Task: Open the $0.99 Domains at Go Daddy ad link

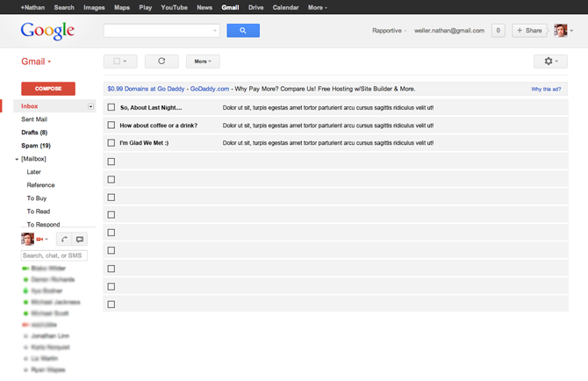Action: click(146, 89)
